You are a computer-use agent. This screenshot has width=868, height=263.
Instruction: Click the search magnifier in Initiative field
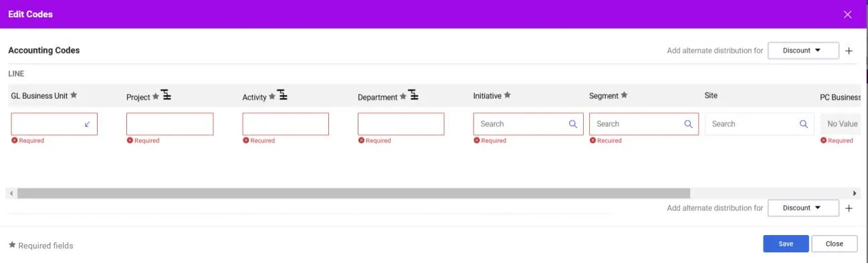tap(573, 124)
